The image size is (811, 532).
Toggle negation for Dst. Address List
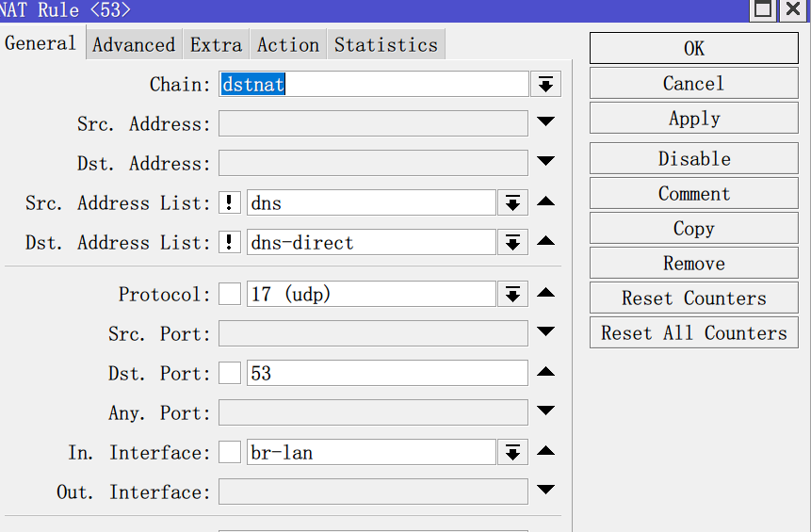pyautogui.click(x=230, y=242)
